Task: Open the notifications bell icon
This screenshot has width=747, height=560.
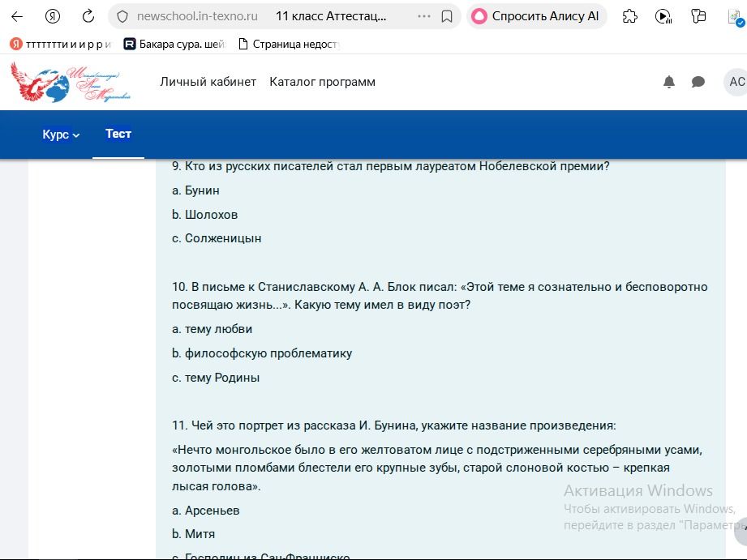Action: point(669,82)
